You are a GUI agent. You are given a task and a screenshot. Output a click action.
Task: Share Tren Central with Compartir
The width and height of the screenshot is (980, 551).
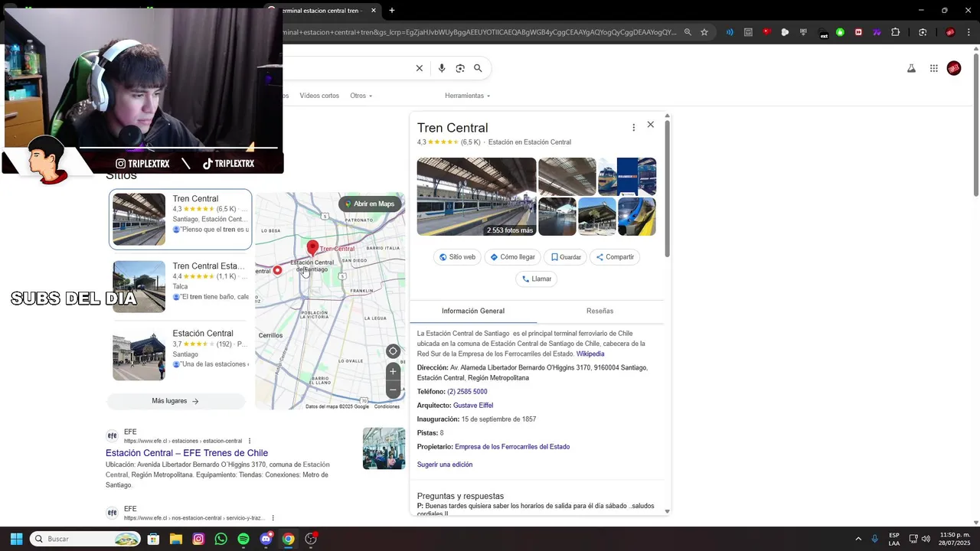(x=615, y=257)
